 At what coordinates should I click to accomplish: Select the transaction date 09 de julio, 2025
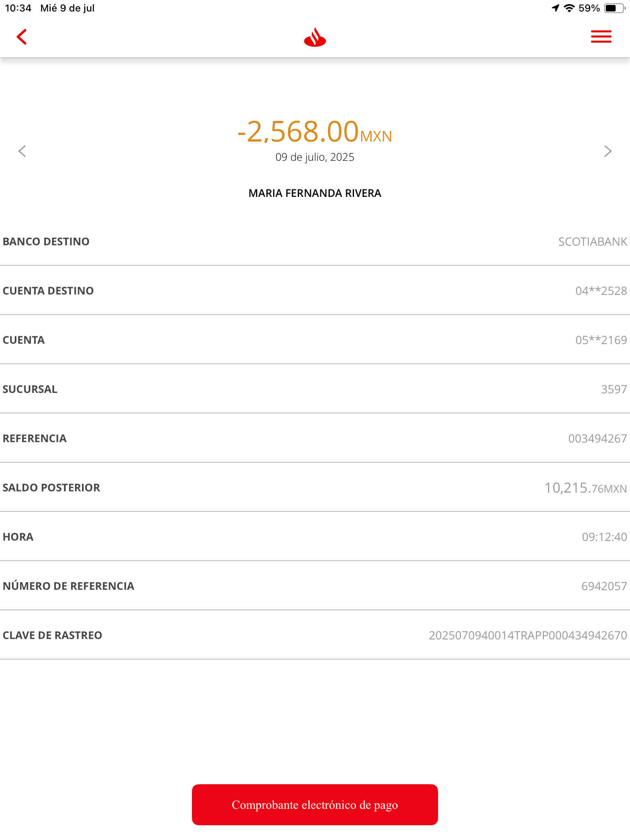pos(315,157)
